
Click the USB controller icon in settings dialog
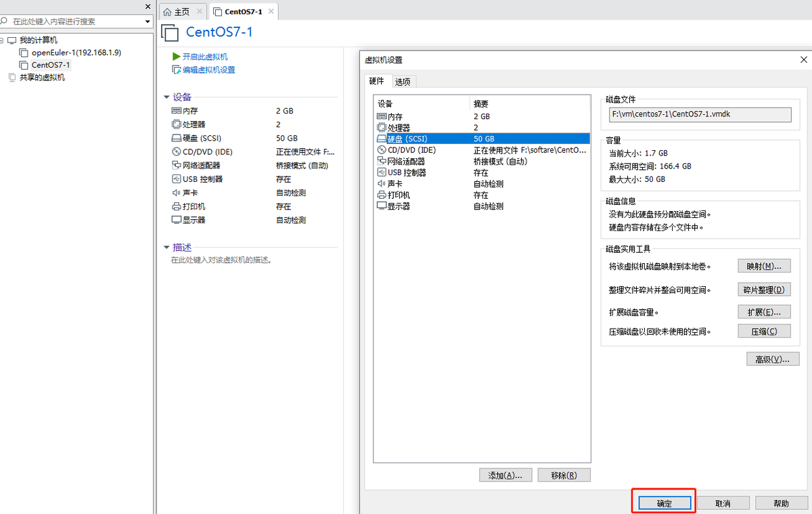382,172
